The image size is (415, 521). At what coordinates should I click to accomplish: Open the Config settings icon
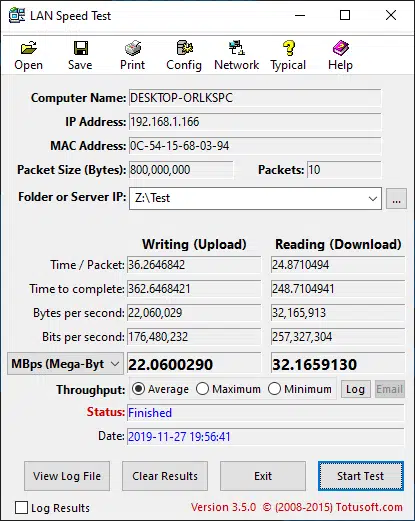pos(185,48)
